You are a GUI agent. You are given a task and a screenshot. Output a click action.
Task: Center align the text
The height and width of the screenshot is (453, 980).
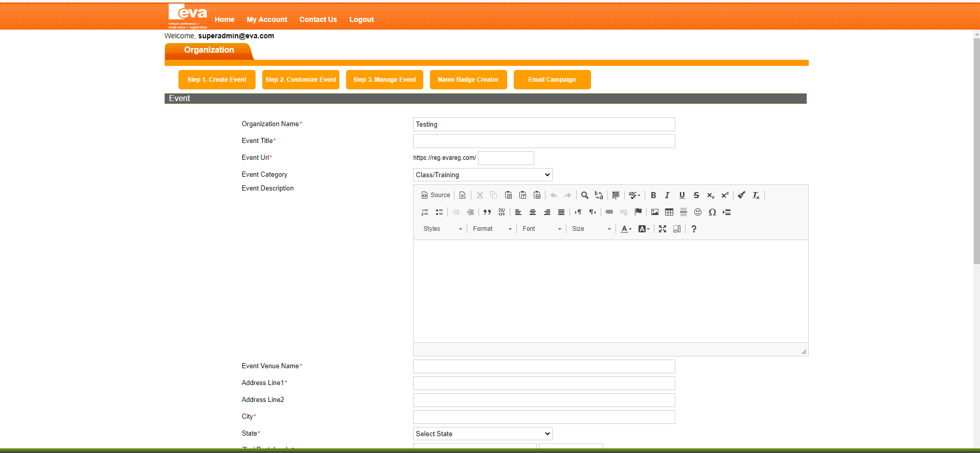point(533,212)
